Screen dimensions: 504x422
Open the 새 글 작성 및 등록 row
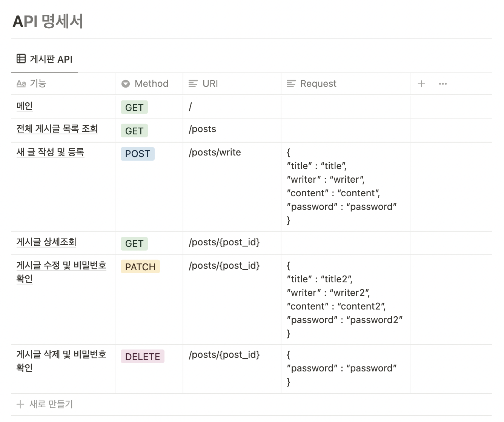(50, 152)
